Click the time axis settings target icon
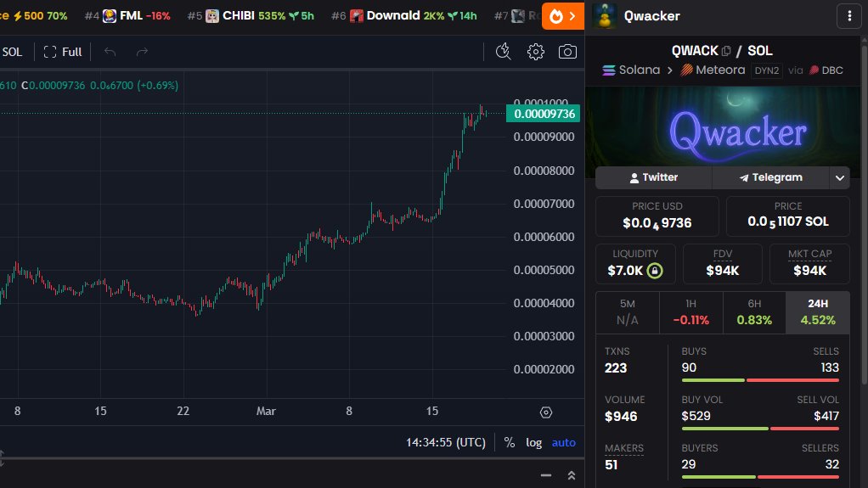Image resolution: width=868 pixels, height=488 pixels. coord(546,412)
